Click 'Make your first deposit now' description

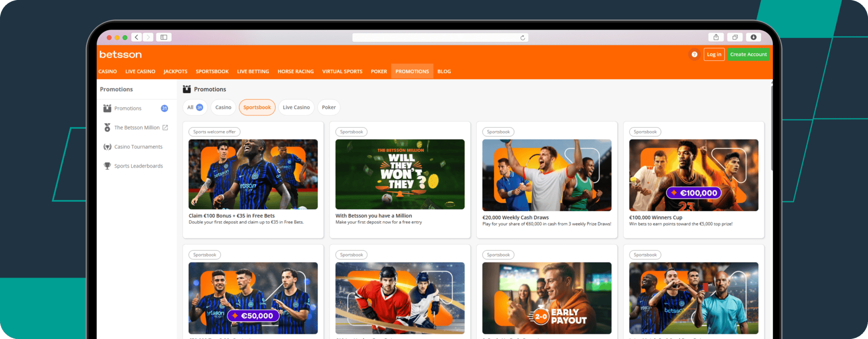379,222
